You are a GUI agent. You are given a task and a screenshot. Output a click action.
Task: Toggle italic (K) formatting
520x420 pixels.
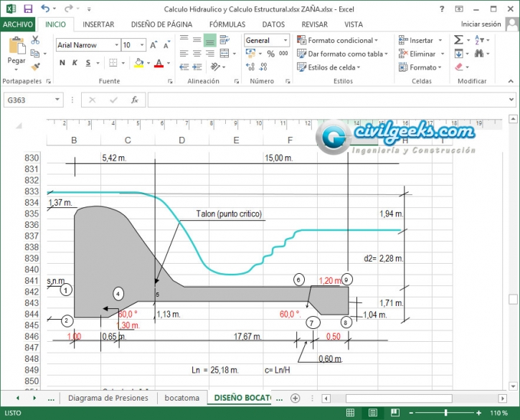click(74, 63)
